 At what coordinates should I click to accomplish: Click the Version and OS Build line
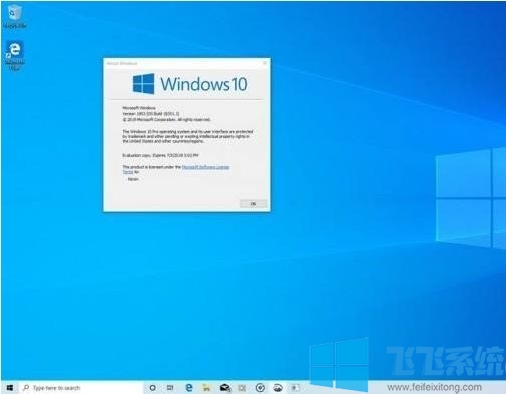tap(151, 114)
